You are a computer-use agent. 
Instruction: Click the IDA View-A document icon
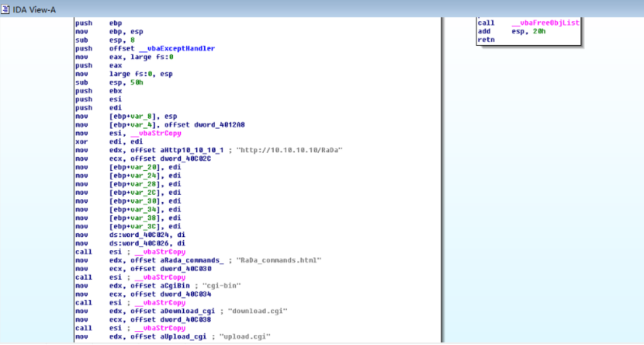(5, 9)
